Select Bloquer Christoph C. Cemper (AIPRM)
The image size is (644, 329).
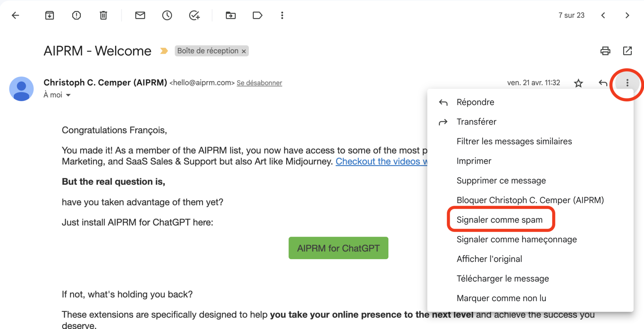tap(530, 200)
